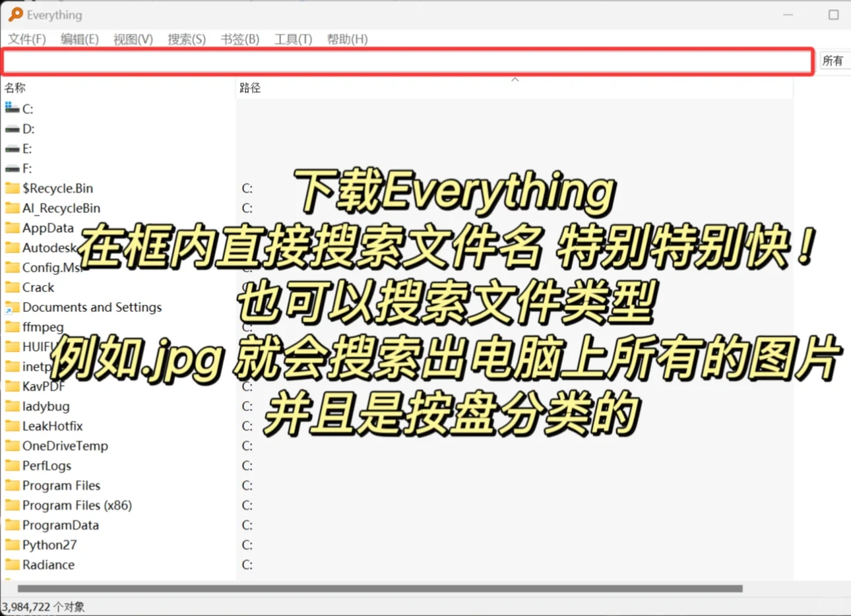
Task: Select the Crack row name
Action: [38, 288]
